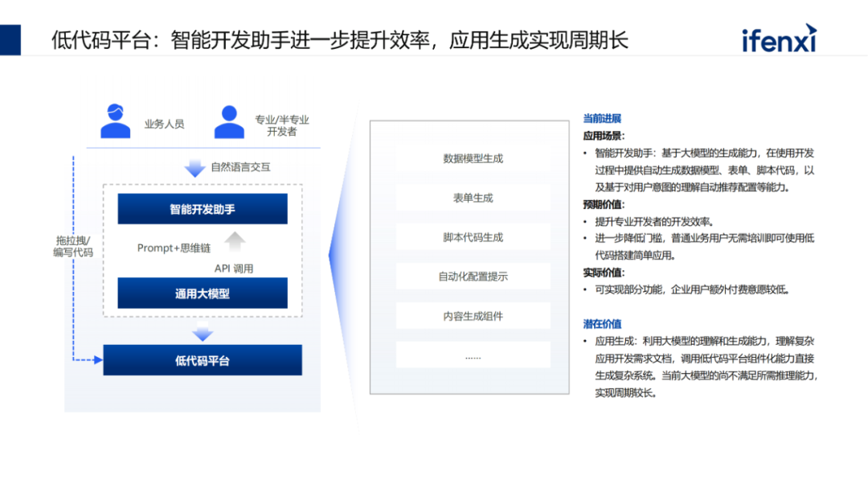Click the 业务人员 label

coord(165,124)
